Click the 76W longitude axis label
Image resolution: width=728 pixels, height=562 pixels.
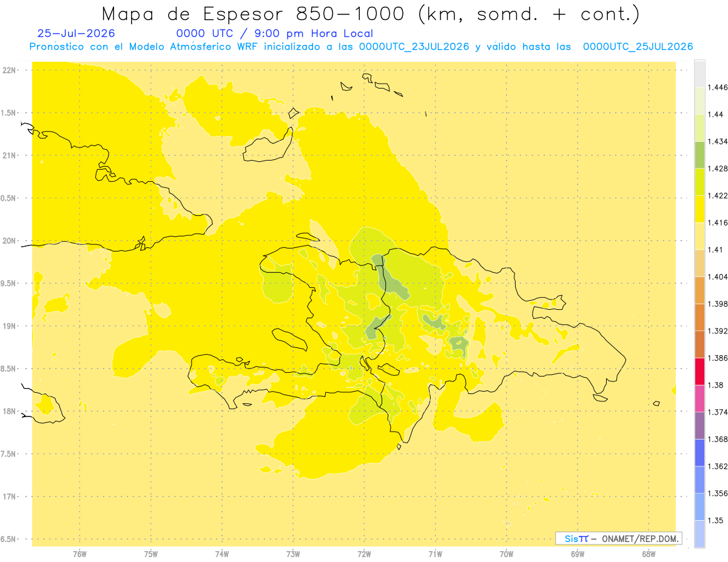point(79,554)
